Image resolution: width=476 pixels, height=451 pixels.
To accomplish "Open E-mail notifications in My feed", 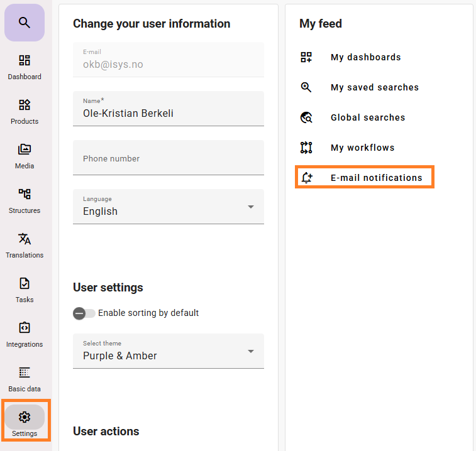I will tap(365, 177).
